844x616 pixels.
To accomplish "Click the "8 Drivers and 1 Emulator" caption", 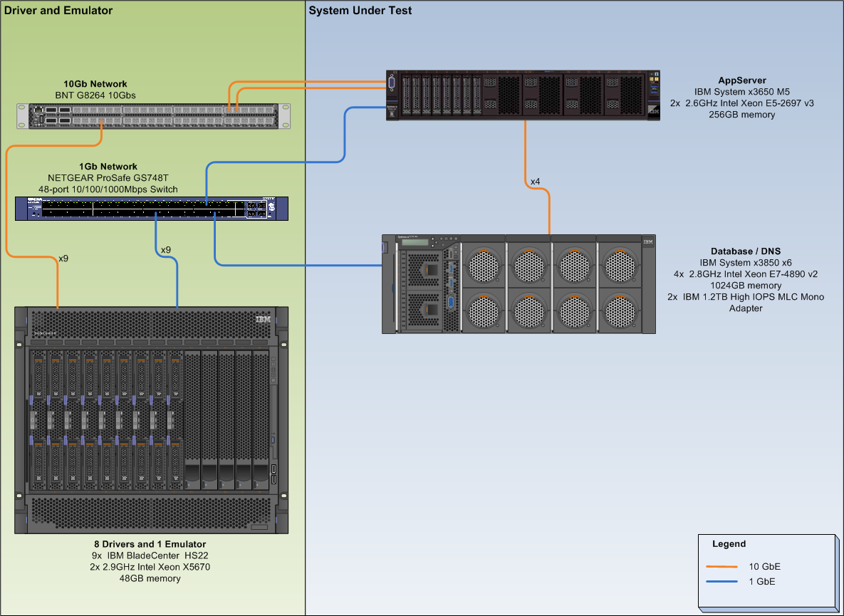I will (150, 544).
